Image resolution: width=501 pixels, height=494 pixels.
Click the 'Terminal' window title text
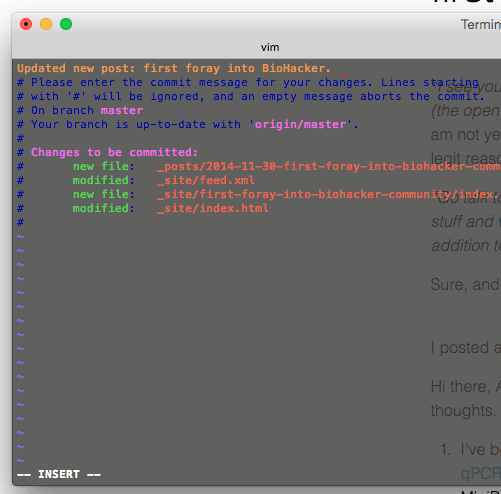pyautogui.click(x=481, y=24)
